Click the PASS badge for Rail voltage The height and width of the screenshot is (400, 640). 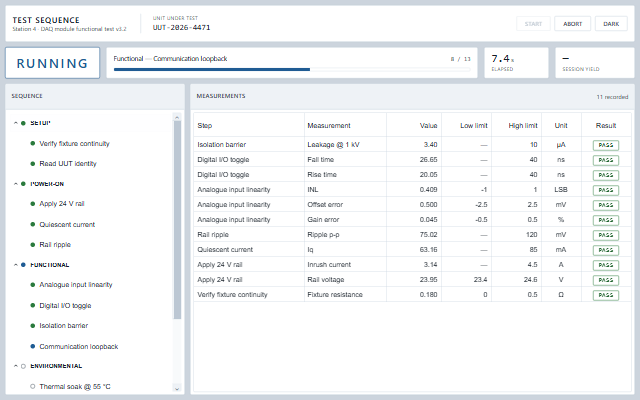606,280
